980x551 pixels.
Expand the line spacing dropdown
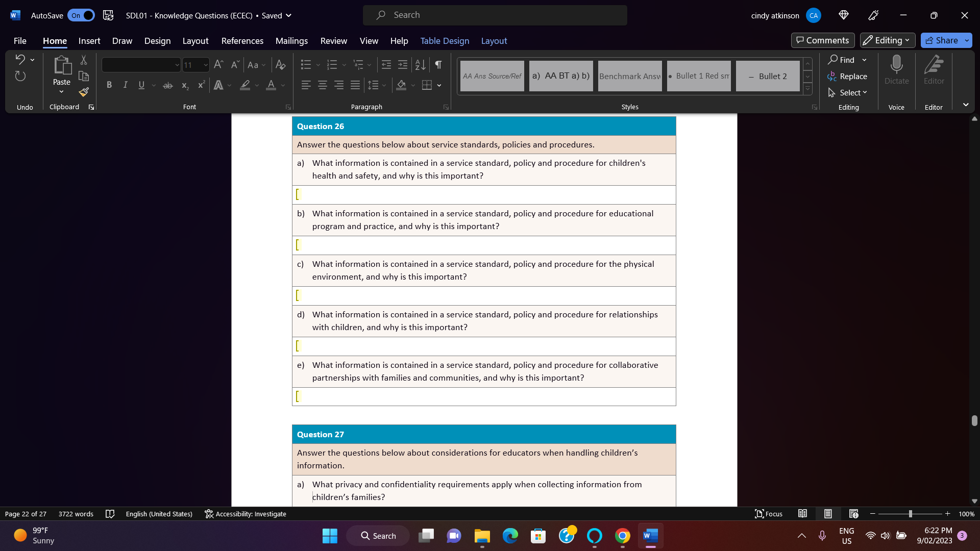click(x=384, y=85)
